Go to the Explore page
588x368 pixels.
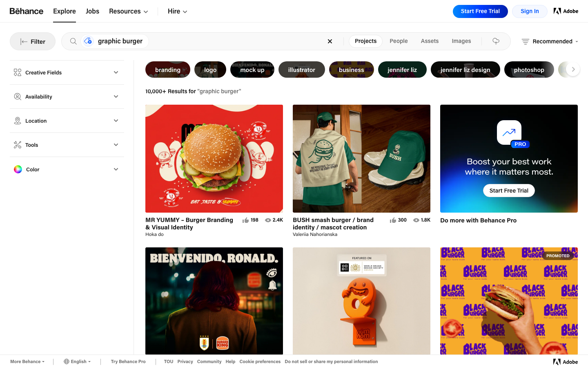(x=65, y=11)
